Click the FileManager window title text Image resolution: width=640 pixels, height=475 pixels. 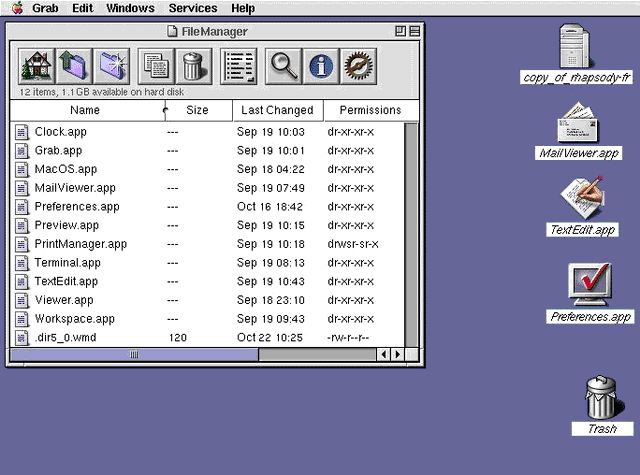pyautogui.click(x=214, y=31)
